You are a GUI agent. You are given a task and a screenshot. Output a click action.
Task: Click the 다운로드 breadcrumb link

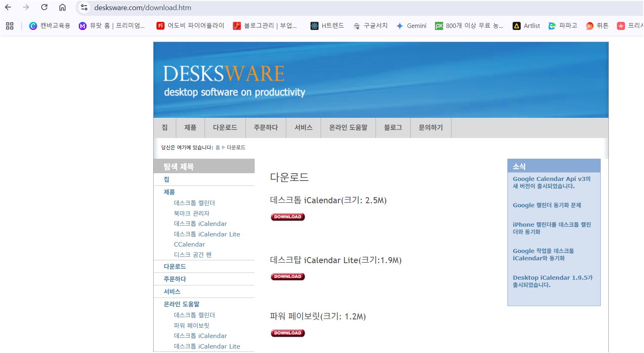236,148
